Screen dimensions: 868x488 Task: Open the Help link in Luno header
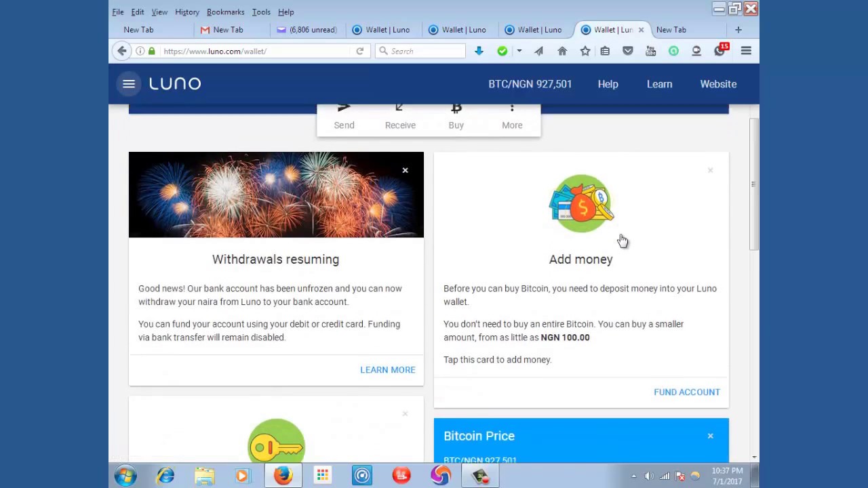(x=608, y=84)
